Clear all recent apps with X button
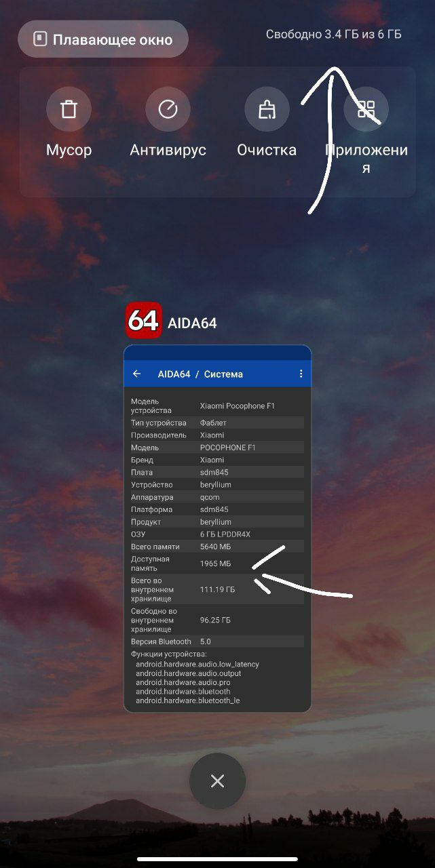 pos(217,781)
